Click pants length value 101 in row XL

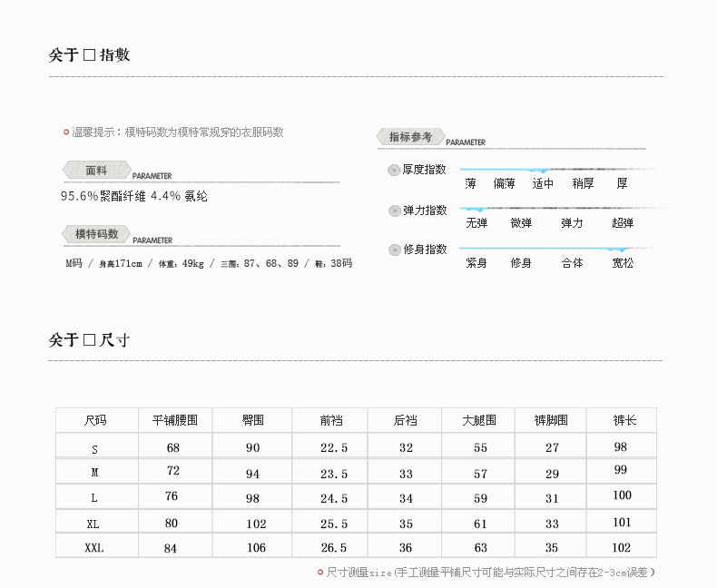(622, 522)
